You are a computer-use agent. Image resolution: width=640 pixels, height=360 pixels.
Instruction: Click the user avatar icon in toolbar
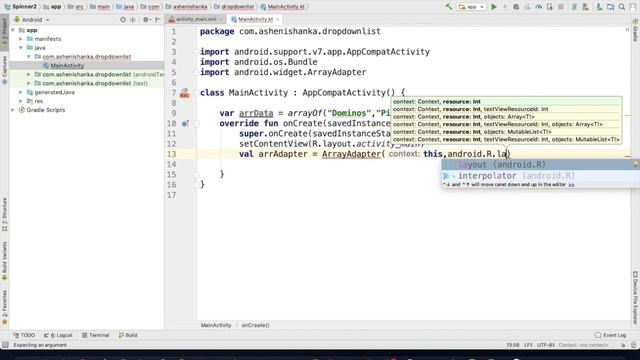633,7
